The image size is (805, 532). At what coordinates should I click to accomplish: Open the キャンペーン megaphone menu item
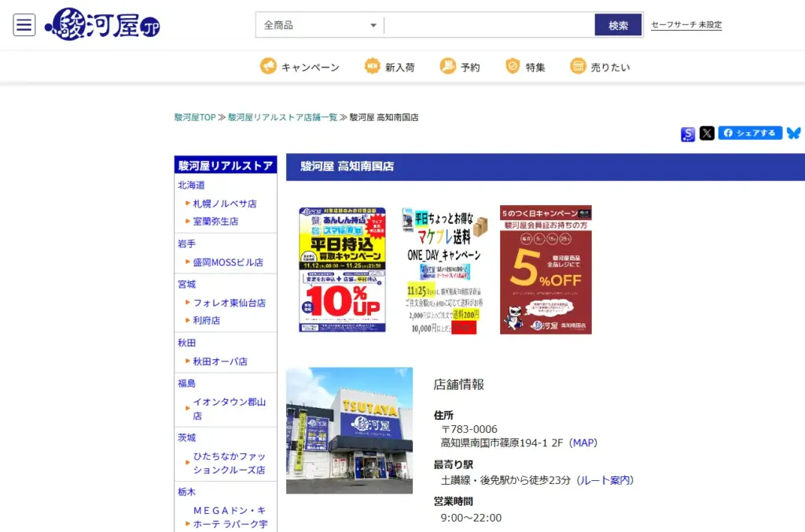coord(300,67)
